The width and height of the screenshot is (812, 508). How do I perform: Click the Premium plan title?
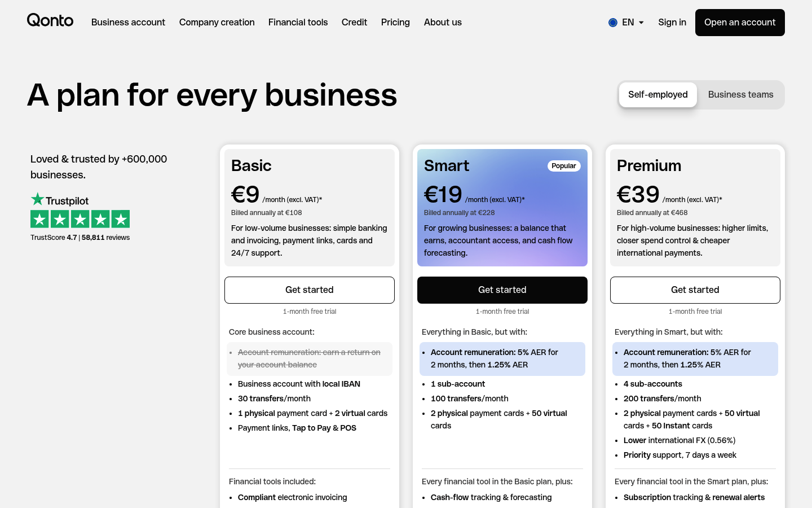[x=649, y=166]
